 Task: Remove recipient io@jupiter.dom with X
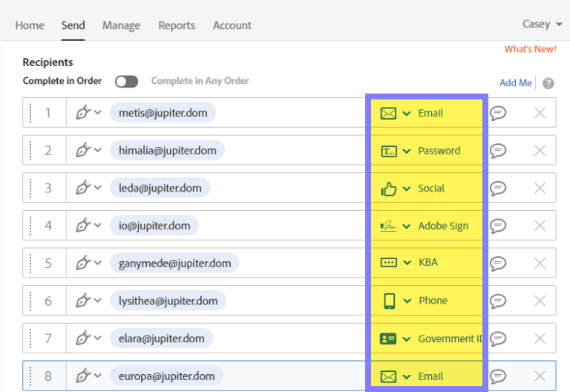tap(540, 226)
